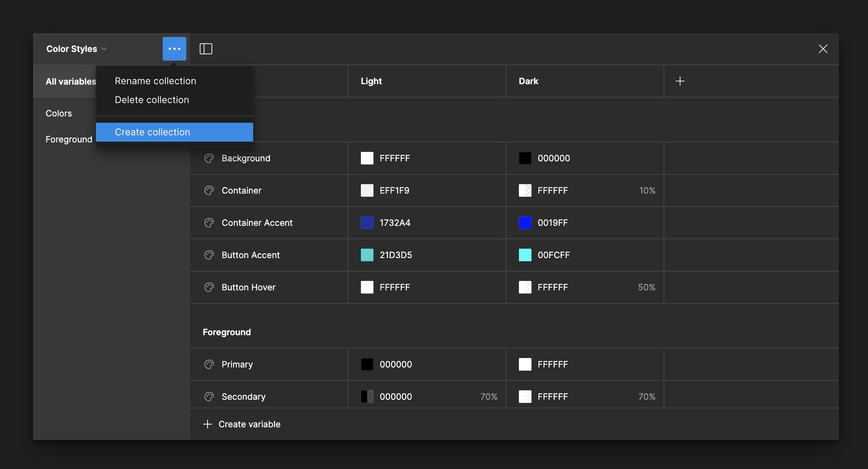Toggle the sidebar panel icon
Screen dimensions: 868x469
coord(206,48)
